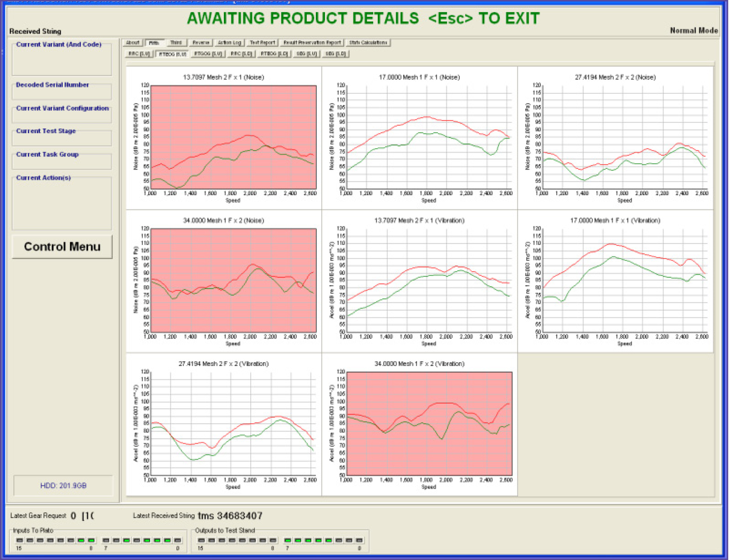The width and height of the screenshot is (729, 560).
Task: Select the 17.0000 Mesh 1F x 1 Noise graph
Action: tap(429, 137)
